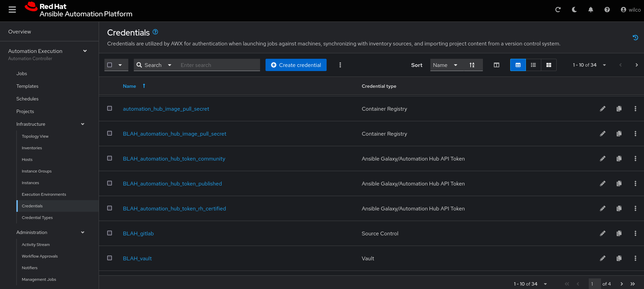Image resolution: width=644 pixels, height=289 pixels.
Task: Copy the automation_hub_image_pull_secret credential
Action: click(x=619, y=109)
